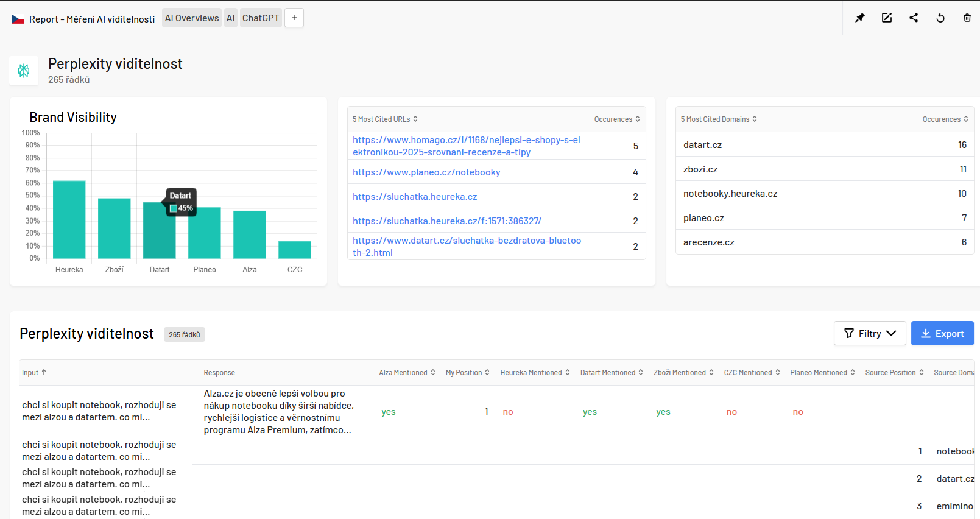
Task: Click the plus button to add tab
Action: coord(294,18)
